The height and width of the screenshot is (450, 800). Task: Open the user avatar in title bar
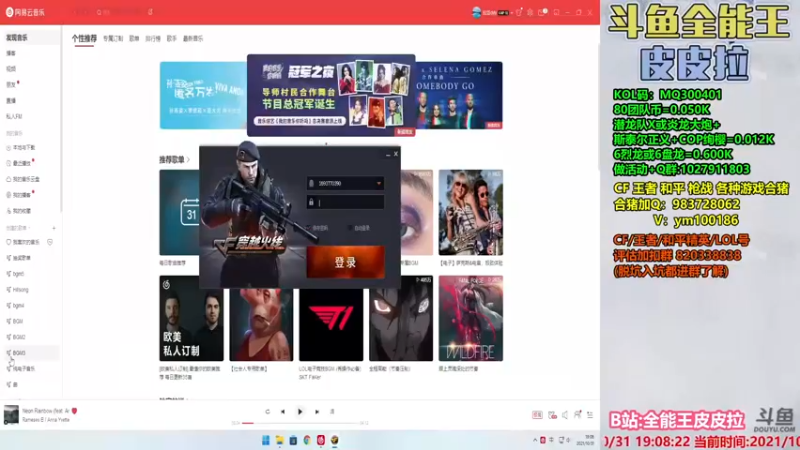[x=477, y=12]
